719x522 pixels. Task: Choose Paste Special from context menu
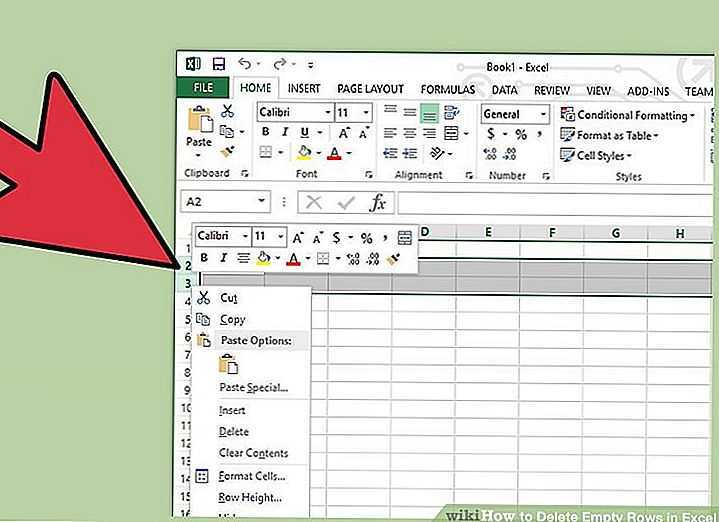(254, 388)
